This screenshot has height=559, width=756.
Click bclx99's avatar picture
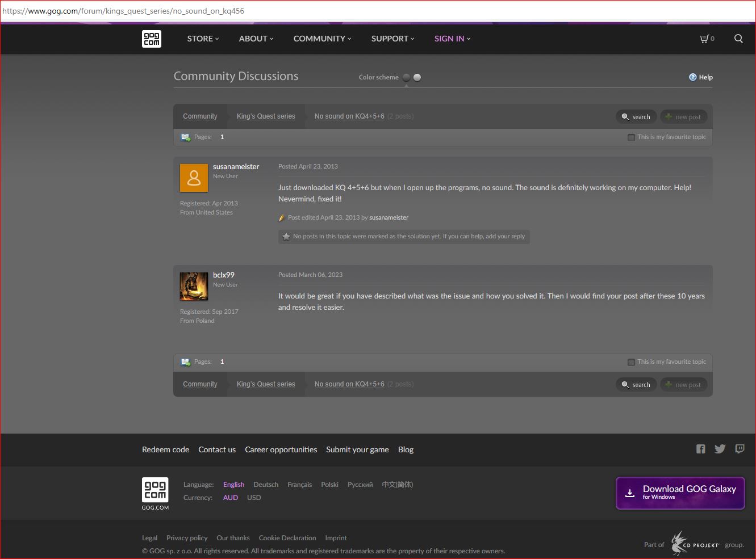[194, 286]
